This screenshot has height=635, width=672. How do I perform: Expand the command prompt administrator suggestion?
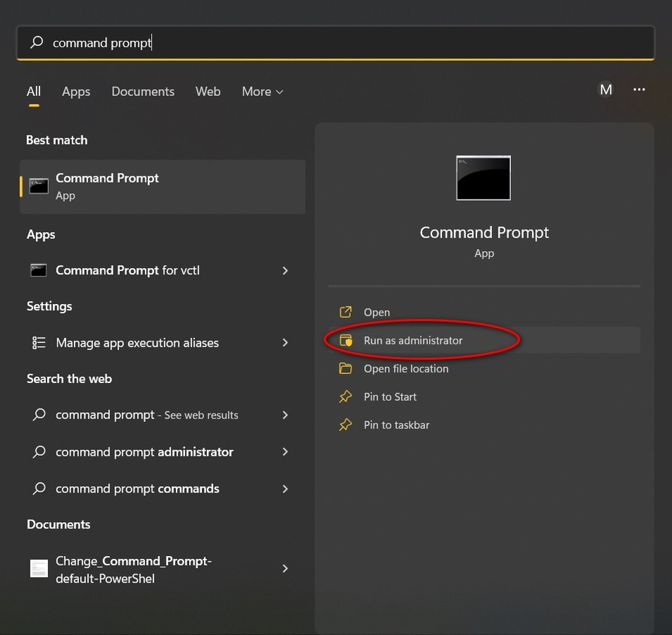tap(284, 452)
